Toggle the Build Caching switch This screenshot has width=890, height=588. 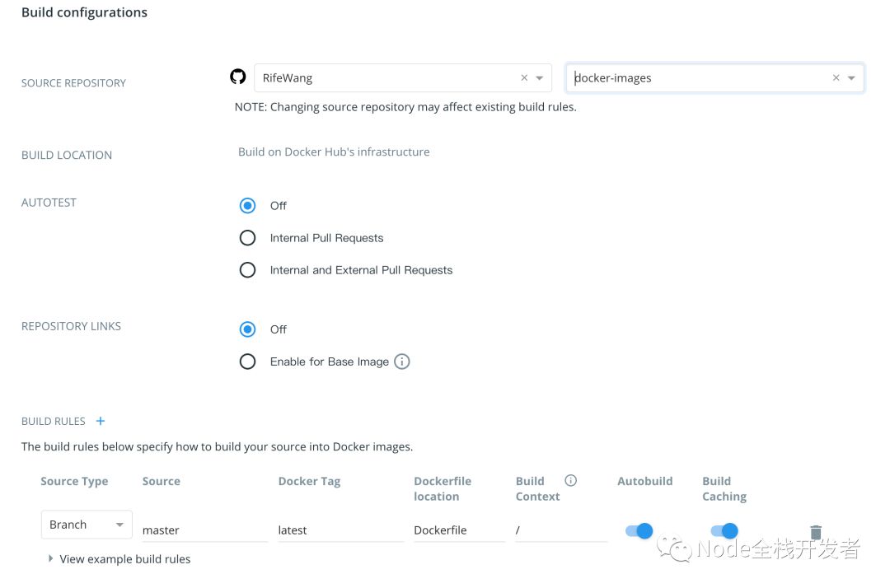click(x=724, y=531)
